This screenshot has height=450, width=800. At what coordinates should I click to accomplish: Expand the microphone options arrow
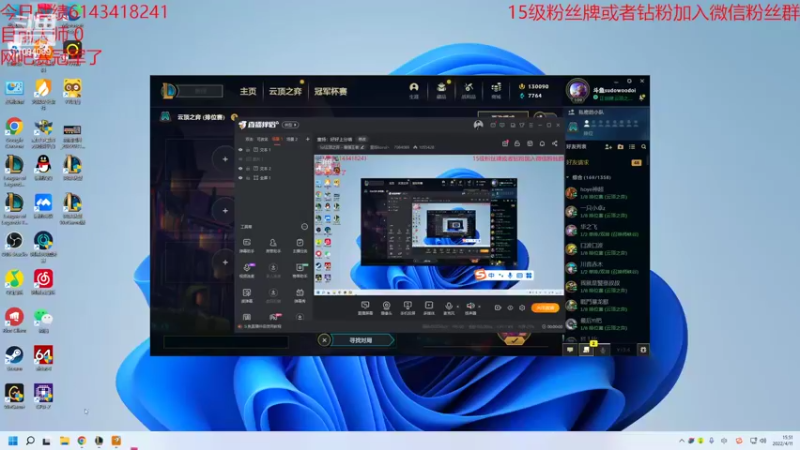pos(457,307)
